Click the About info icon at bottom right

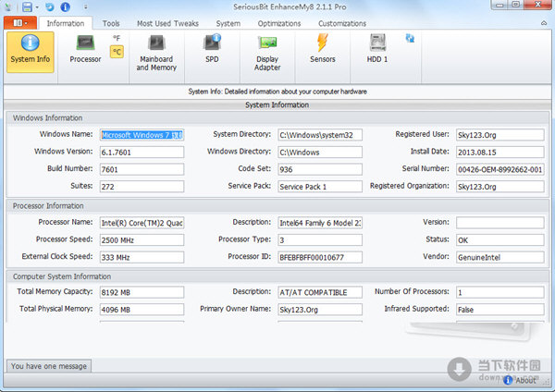[x=508, y=380]
